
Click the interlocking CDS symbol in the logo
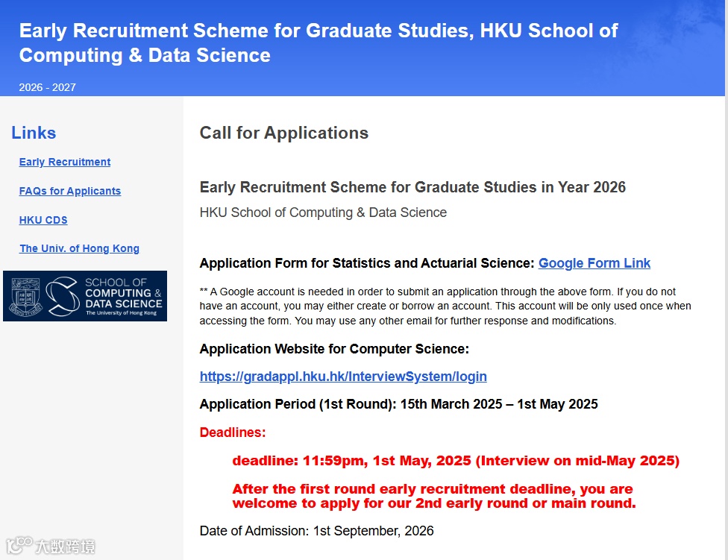[61, 296]
